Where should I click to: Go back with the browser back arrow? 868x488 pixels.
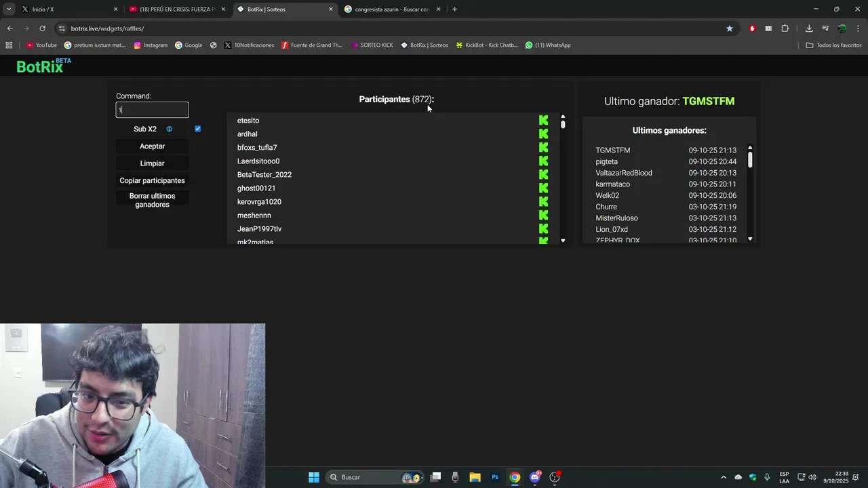9,28
